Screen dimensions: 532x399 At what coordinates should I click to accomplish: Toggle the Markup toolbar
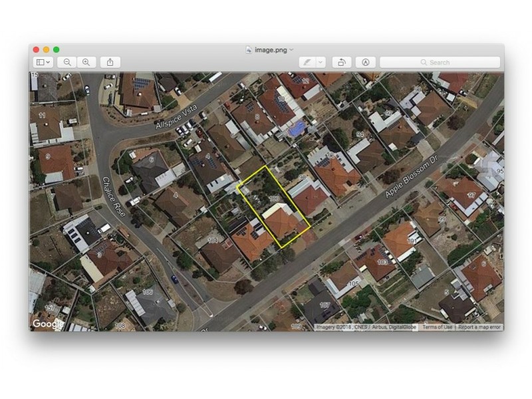(x=365, y=62)
